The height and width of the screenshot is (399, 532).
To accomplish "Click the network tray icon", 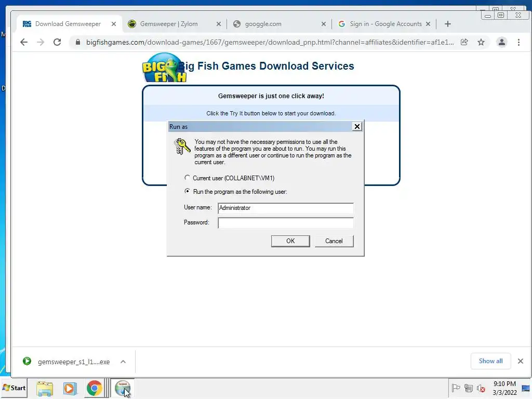I will click(x=469, y=388).
